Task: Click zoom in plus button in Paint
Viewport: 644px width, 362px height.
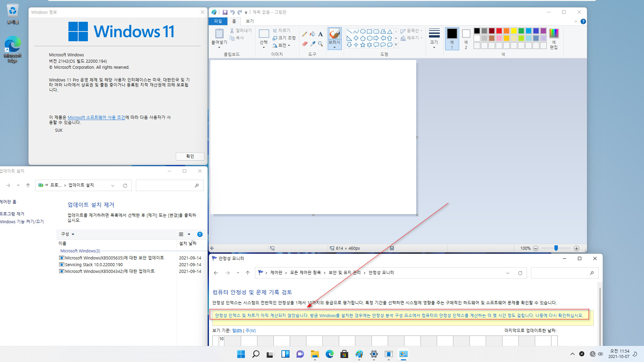Action: [x=577, y=248]
